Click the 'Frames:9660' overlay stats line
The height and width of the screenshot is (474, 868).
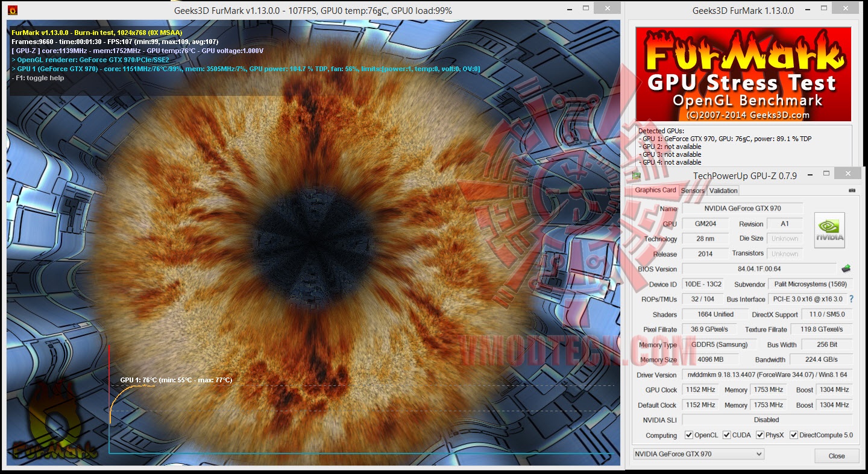point(115,42)
